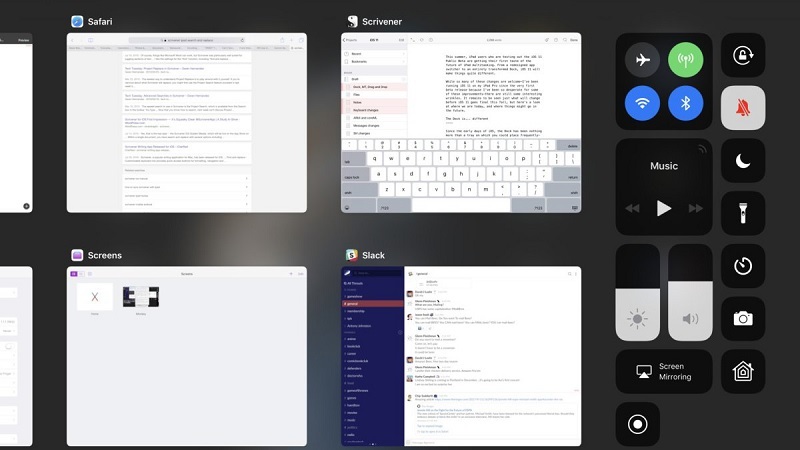Go to previous track in Music widget
This screenshot has height=450, width=800.
click(632, 208)
